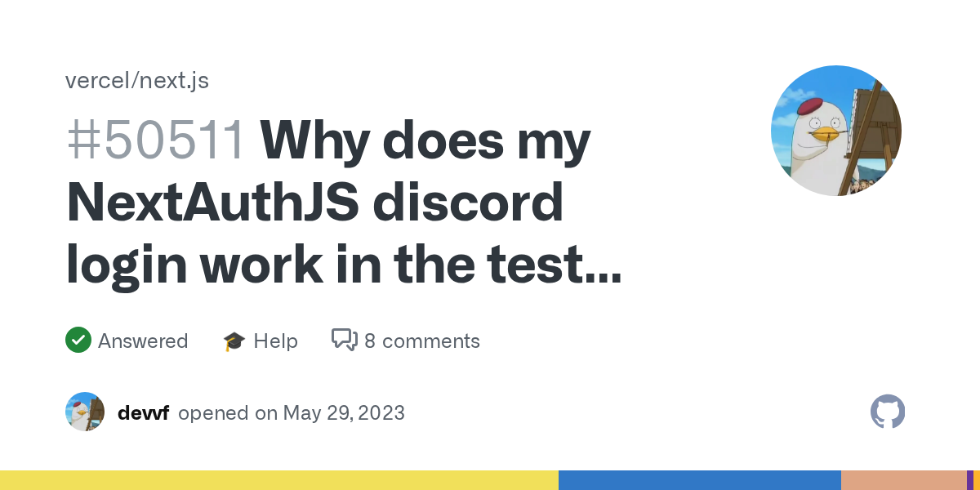Open the vercel/next.js repository link
The image size is (980, 490).
[x=137, y=81]
